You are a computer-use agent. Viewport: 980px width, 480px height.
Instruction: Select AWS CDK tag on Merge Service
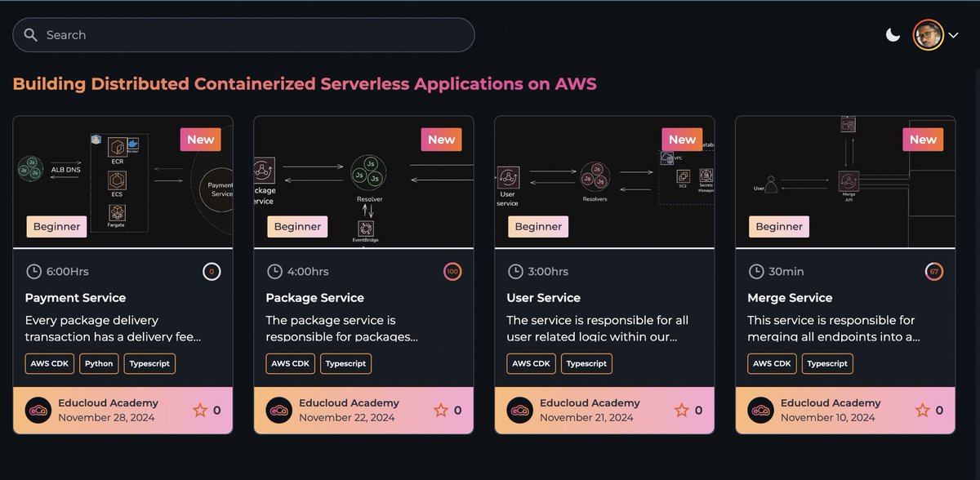click(773, 364)
